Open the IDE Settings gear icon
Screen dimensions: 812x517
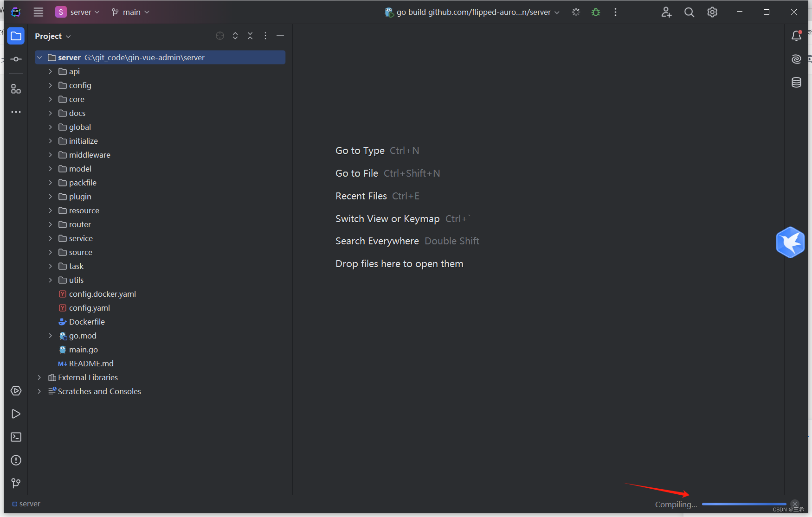(712, 12)
